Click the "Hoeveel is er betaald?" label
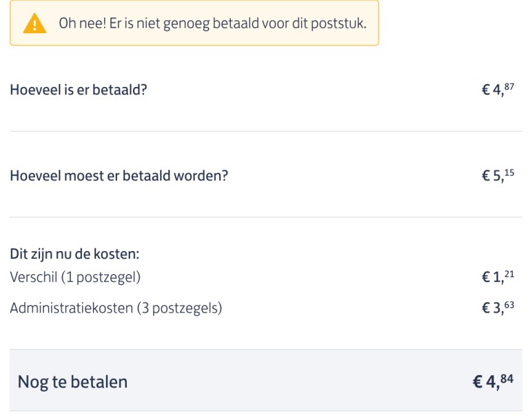 pyautogui.click(x=78, y=90)
